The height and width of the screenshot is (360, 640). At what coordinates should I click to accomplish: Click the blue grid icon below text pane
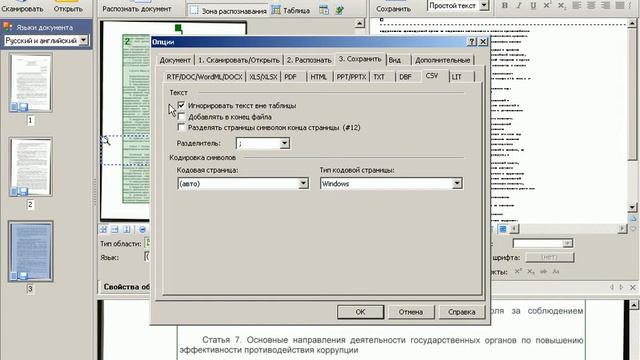(x=503, y=229)
